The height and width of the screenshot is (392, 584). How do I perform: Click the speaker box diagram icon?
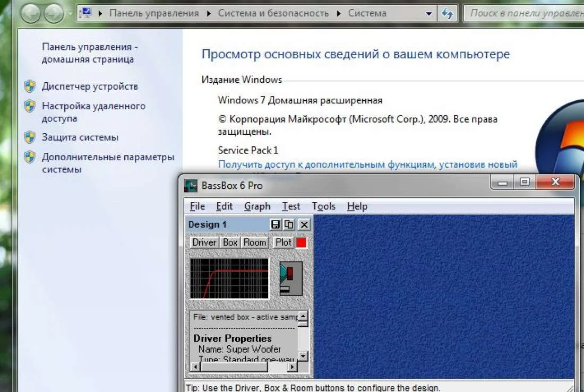tap(291, 278)
